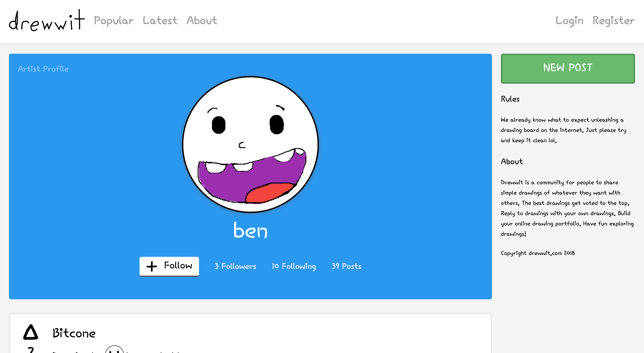Click the plus icon in Follow button
This screenshot has width=644, height=353.
coord(152,266)
